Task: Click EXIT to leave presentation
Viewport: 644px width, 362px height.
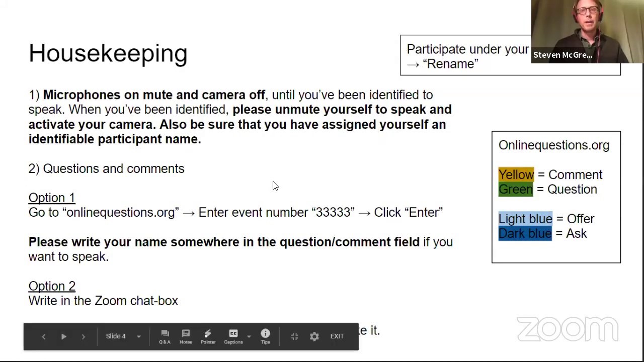Action: [337, 336]
